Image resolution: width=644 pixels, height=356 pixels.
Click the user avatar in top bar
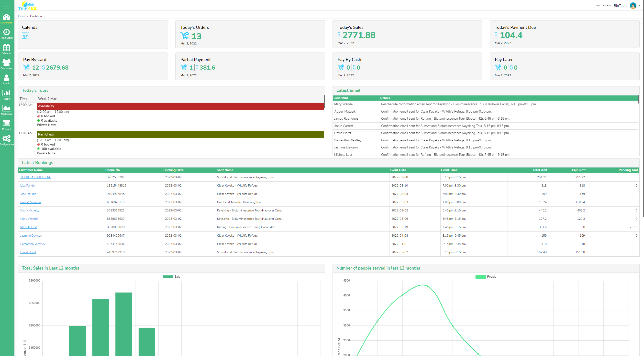tap(633, 5)
